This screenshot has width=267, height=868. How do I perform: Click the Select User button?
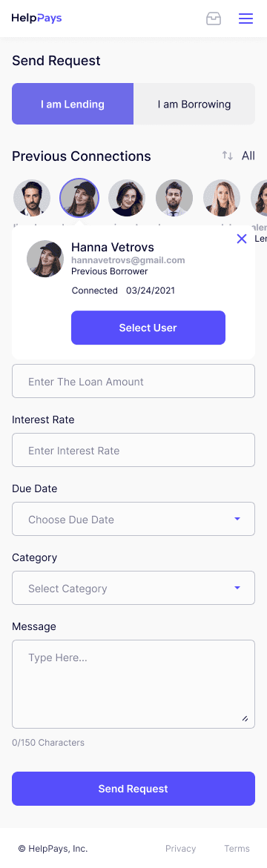(148, 328)
